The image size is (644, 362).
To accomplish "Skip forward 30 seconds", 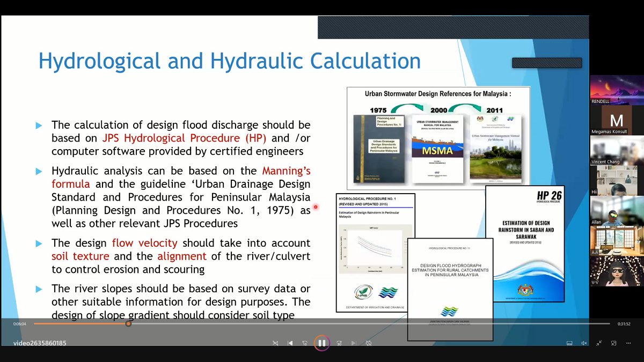I will (x=339, y=343).
